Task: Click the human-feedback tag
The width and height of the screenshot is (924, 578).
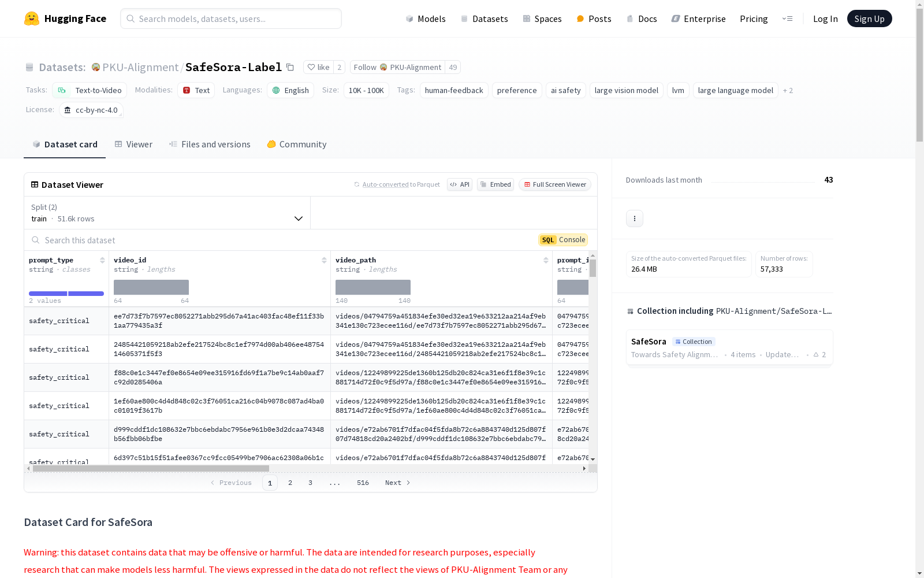Action: [x=454, y=90]
